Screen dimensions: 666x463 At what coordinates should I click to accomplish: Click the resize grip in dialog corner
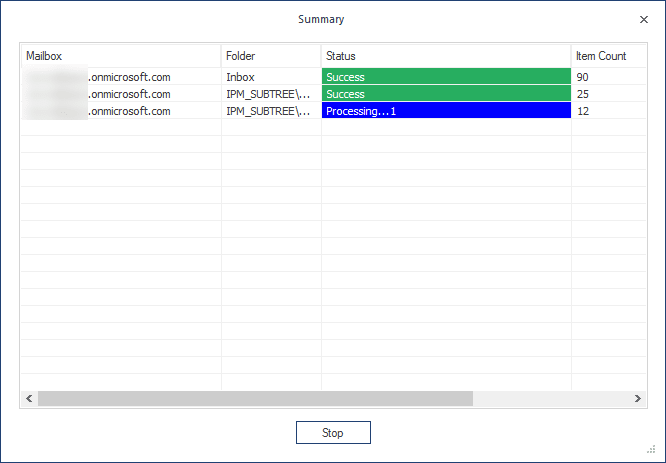(x=651, y=449)
